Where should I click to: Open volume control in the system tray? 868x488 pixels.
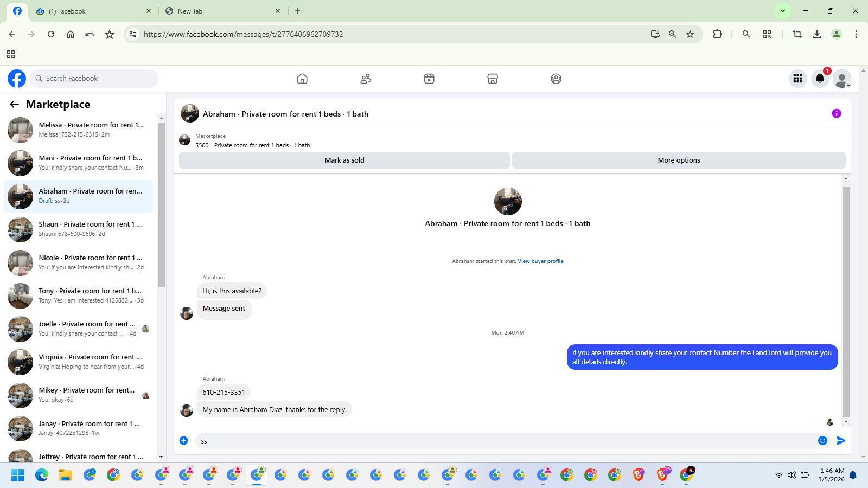[792, 476]
